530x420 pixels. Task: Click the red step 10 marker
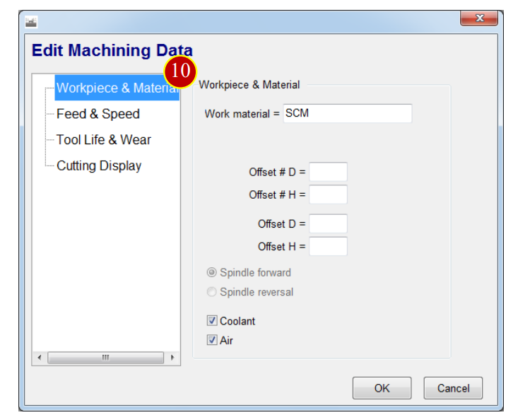(x=180, y=71)
